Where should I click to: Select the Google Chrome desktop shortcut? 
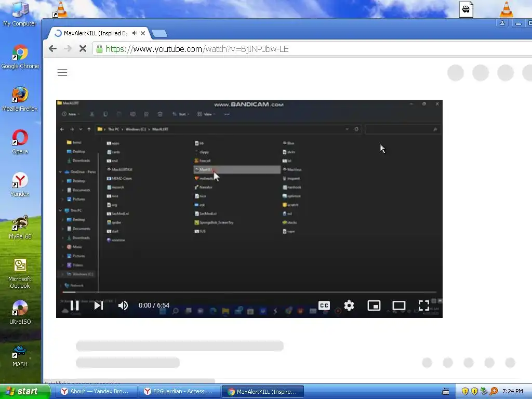click(20, 57)
